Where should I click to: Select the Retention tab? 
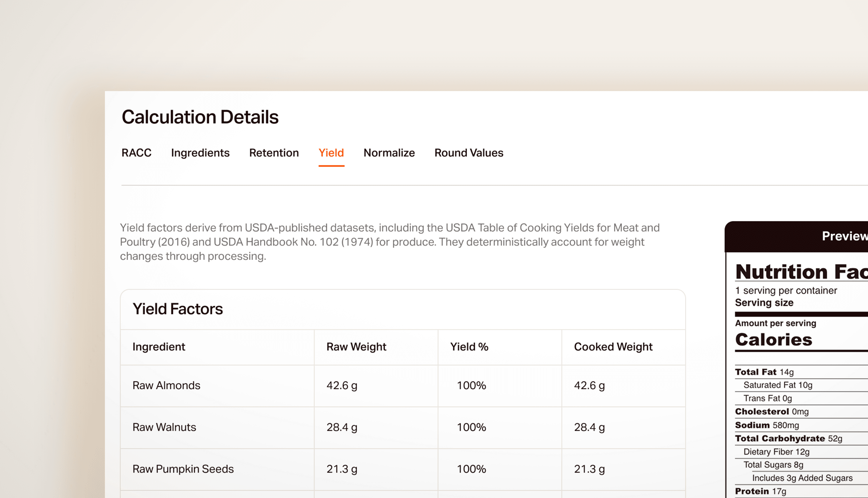point(274,153)
